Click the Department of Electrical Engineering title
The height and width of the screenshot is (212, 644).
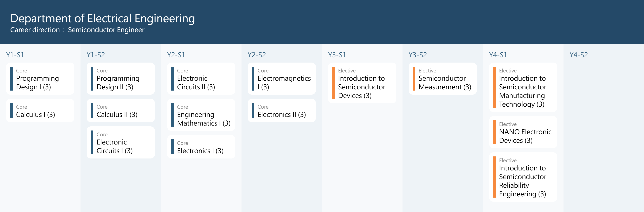point(103,19)
